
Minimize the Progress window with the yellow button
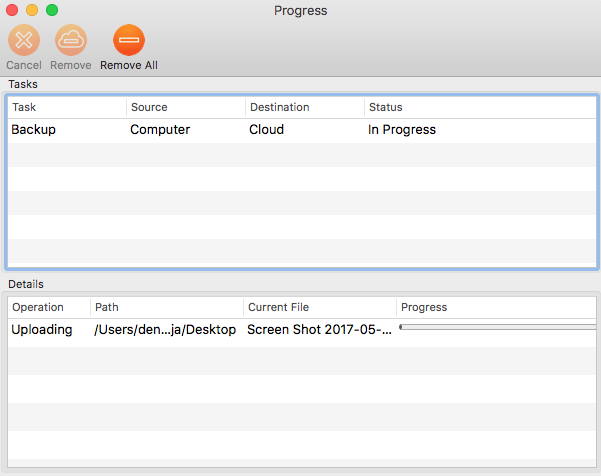(32, 10)
